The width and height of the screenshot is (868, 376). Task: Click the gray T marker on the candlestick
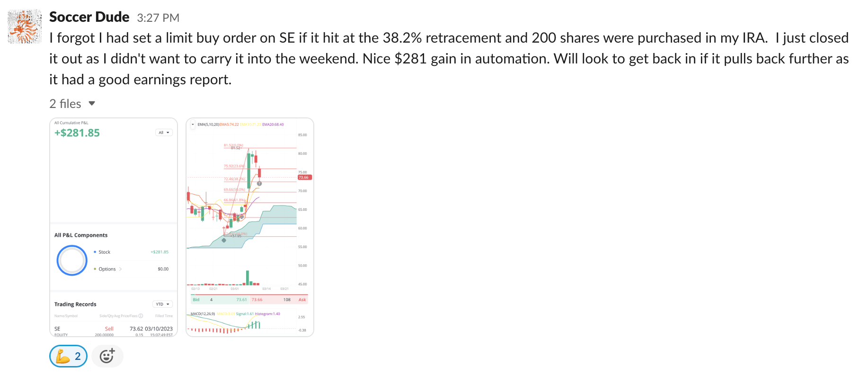coord(259,183)
